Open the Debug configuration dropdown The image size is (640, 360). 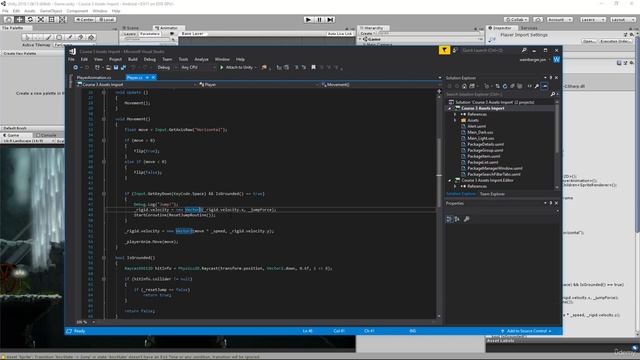click(167, 67)
